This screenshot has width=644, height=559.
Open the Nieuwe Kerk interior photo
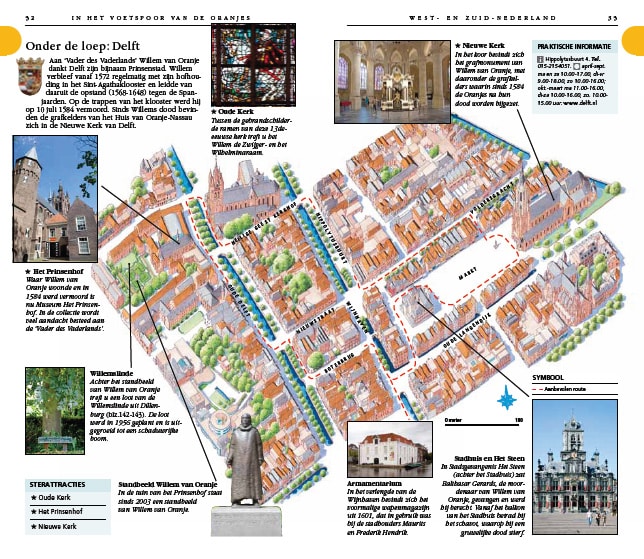391,77
